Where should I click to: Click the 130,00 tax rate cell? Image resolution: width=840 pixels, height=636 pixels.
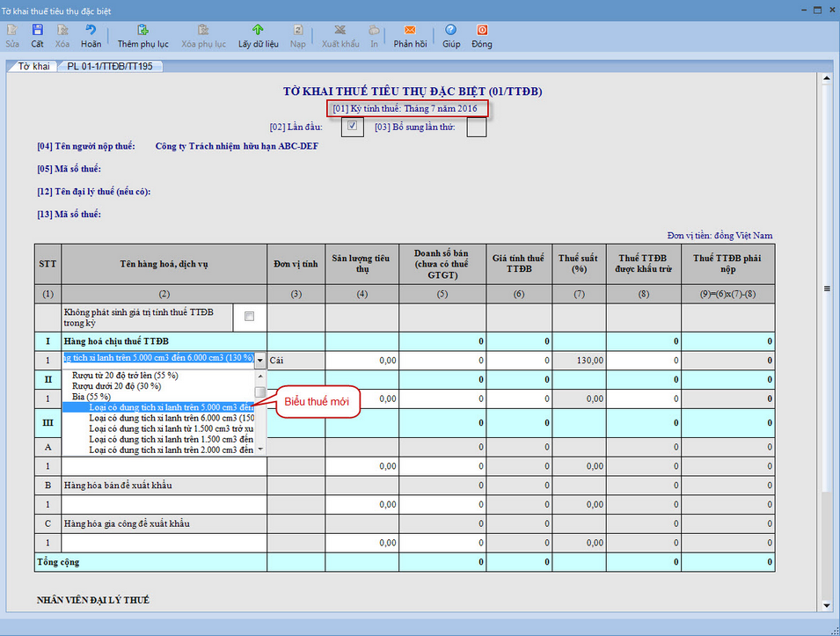pyautogui.click(x=579, y=360)
